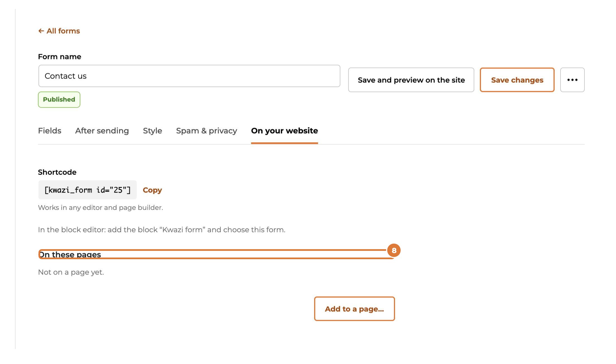Click the block editor instruction text

click(x=162, y=230)
